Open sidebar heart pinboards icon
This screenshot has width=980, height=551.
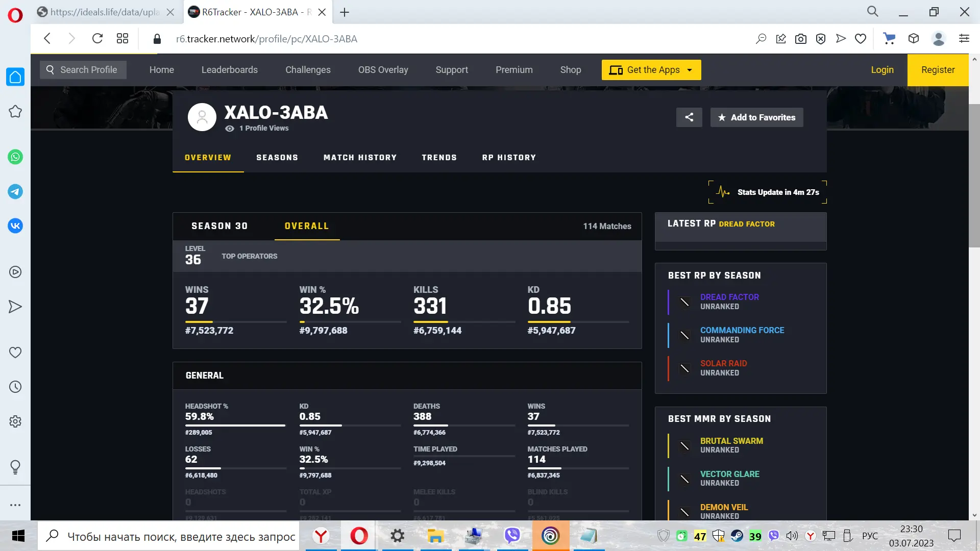click(15, 353)
